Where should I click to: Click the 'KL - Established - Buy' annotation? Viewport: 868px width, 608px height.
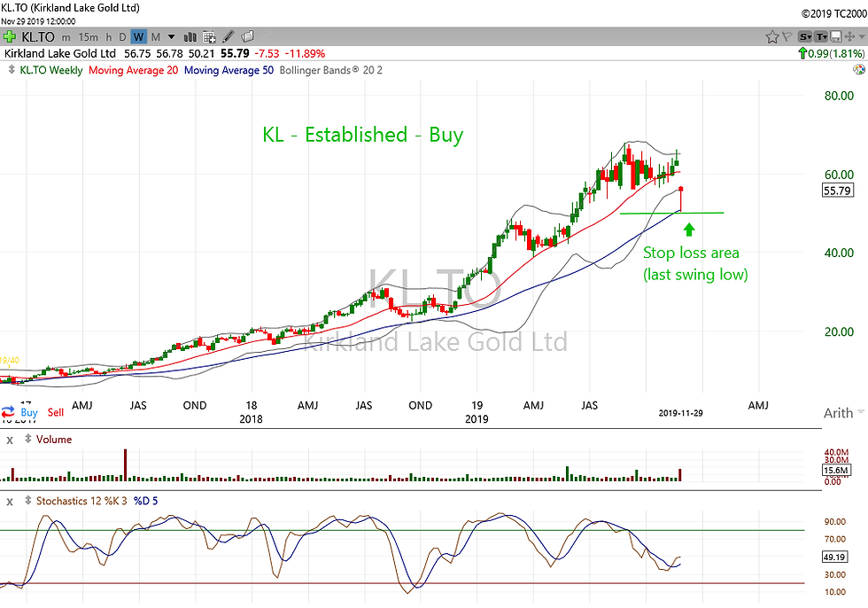[362, 135]
